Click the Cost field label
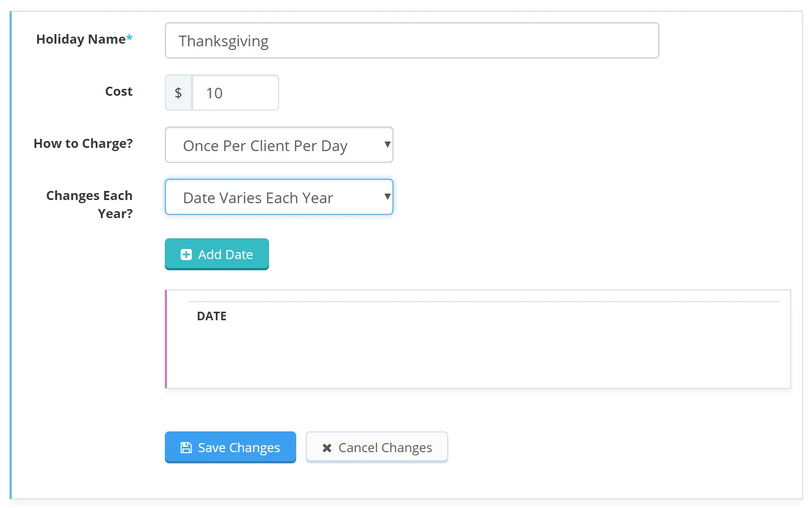Viewport: 812px width, 508px height. 119,91
